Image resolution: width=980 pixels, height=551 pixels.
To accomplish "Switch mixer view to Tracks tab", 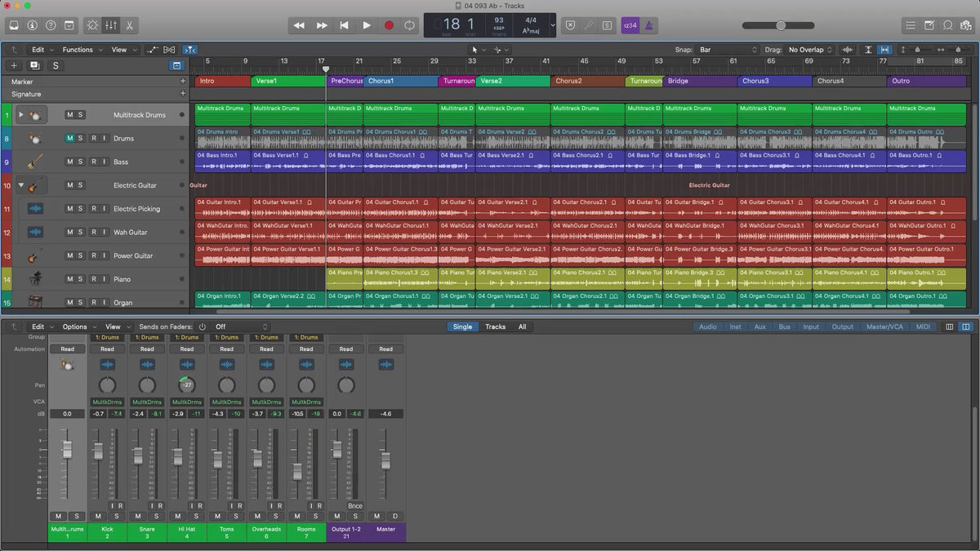I will (x=495, y=327).
